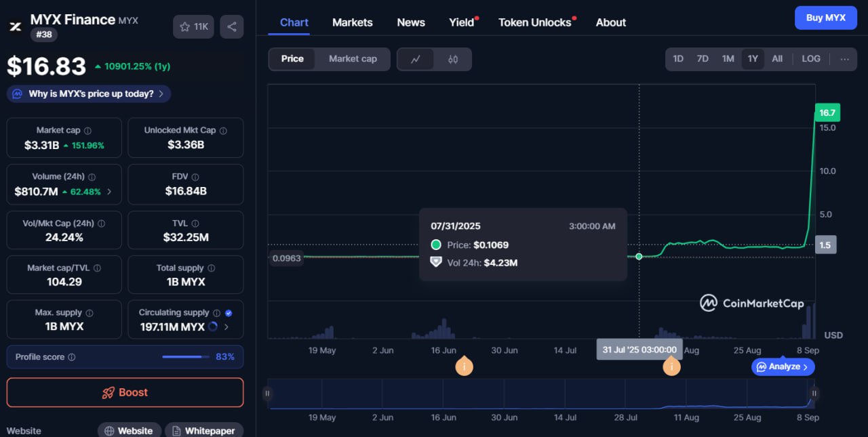868x437 pixels.
Task: Click the #38 rank badge
Action: [x=44, y=35]
